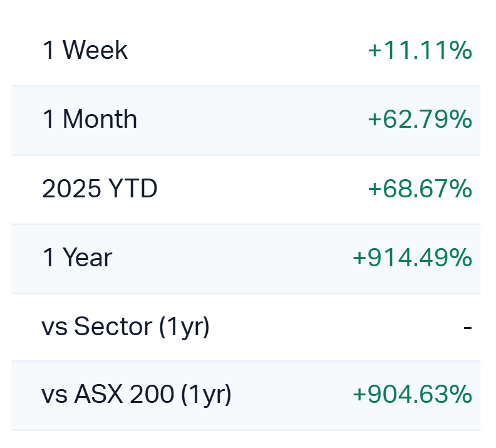Click the dash value beside vs Sector
The width and height of the screenshot is (496, 448).
(467, 326)
